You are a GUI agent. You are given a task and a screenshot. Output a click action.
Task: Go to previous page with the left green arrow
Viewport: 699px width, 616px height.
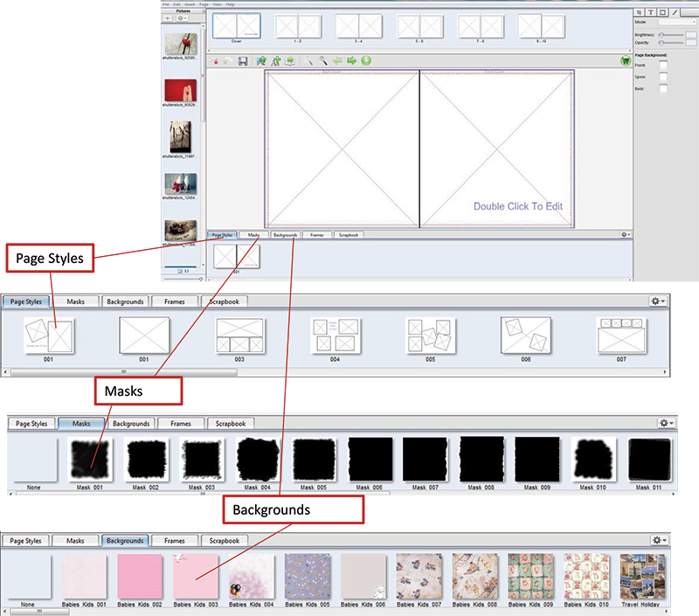pyautogui.click(x=336, y=61)
